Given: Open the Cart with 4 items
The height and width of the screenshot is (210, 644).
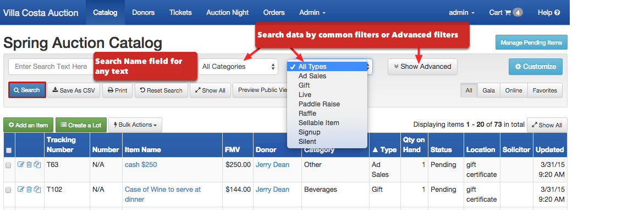Looking at the screenshot, I should [505, 12].
